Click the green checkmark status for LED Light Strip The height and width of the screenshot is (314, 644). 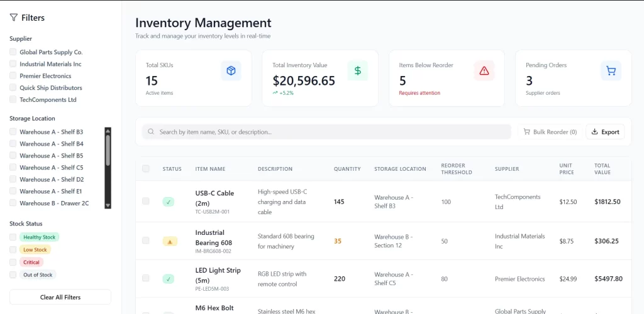click(168, 279)
